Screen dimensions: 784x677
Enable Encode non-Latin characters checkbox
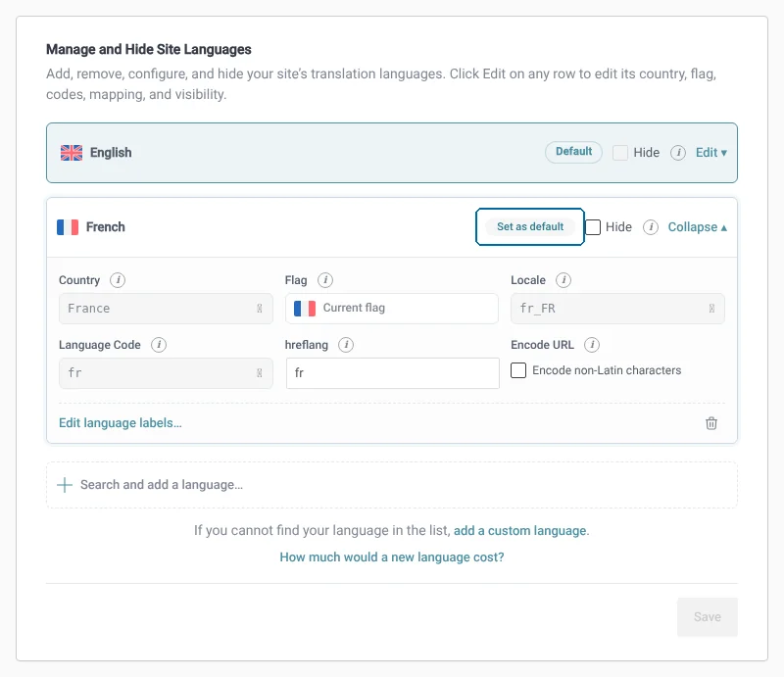point(518,370)
